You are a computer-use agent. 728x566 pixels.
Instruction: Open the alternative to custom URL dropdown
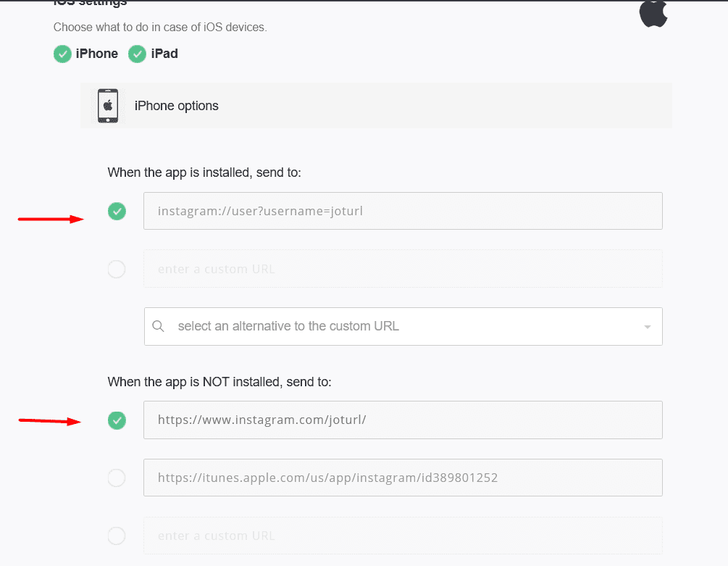403,326
